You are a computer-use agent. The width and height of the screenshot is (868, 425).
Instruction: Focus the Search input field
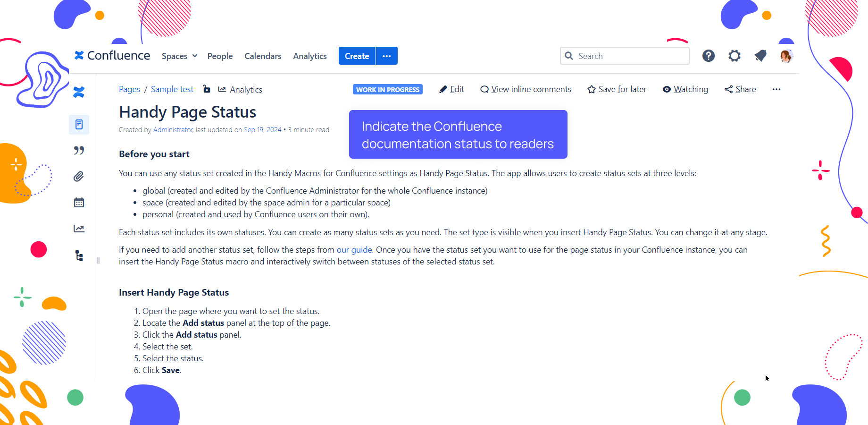(625, 56)
